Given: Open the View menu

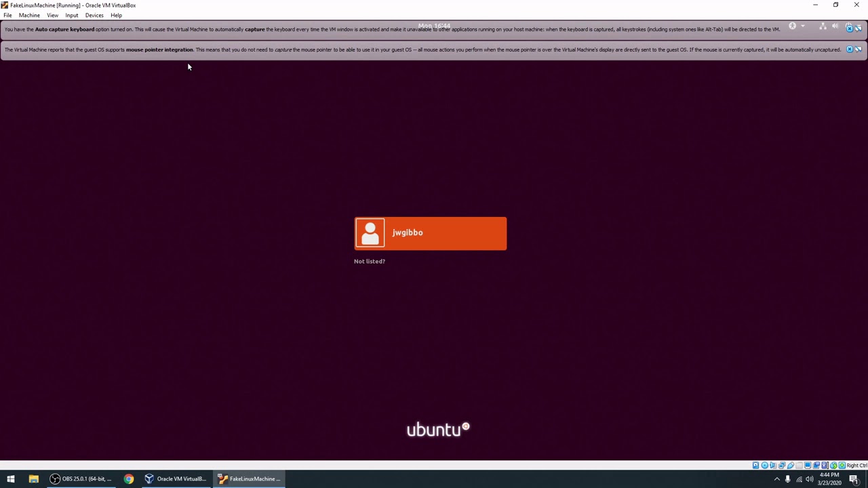Looking at the screenshot, I should coord(52,15).
